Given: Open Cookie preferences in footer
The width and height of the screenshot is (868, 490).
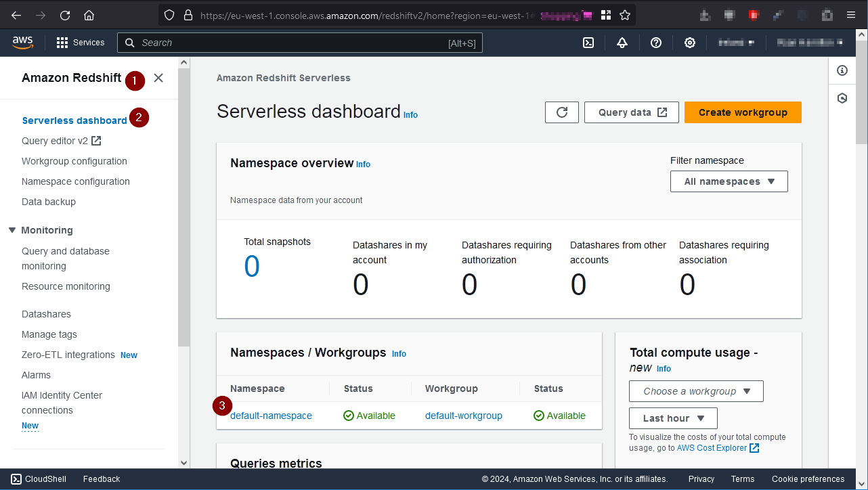Looking at the screenshot, I should coord(808,479).
